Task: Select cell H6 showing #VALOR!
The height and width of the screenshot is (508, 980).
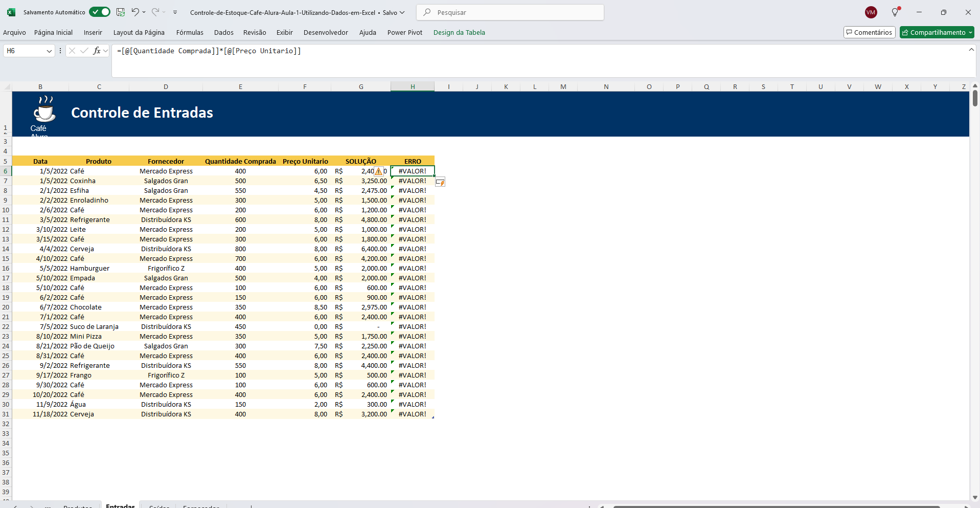Action: click(413, 171)
